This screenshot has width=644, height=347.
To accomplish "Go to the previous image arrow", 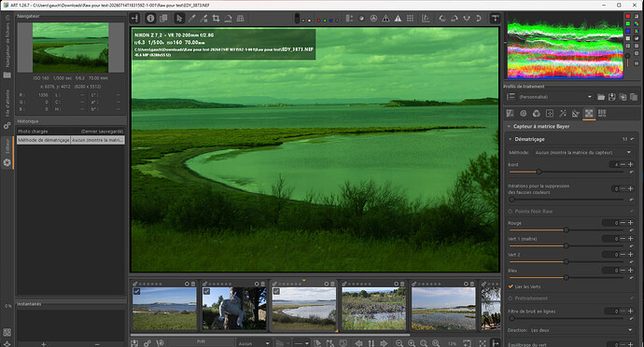I will click(x=359, y=343).
